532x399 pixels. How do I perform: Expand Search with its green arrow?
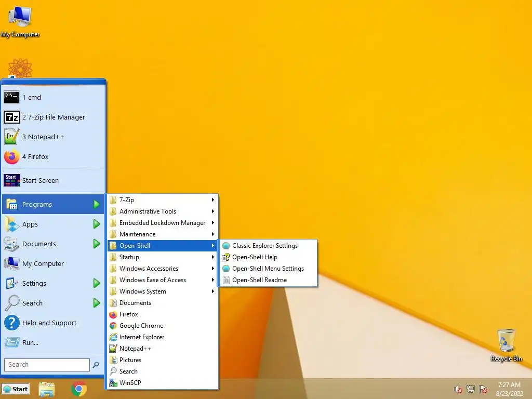coord(96,303)
